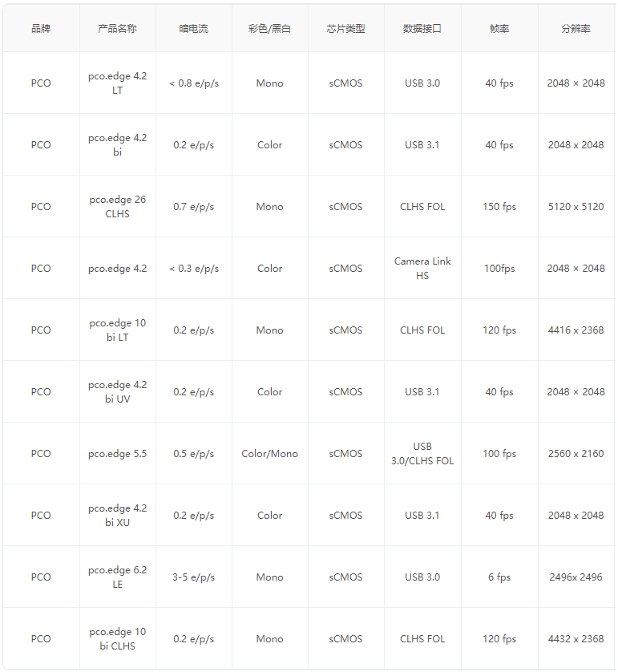Select the 分辨率 column header
The width and height of the screenshot is (618, 672).
(x=576, y=29)
